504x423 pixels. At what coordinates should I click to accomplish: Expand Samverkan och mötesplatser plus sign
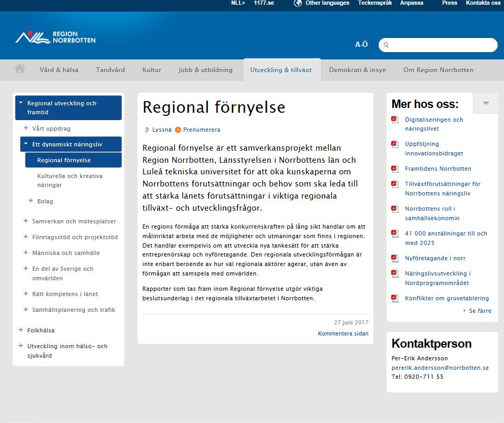(x=26, y=221)
